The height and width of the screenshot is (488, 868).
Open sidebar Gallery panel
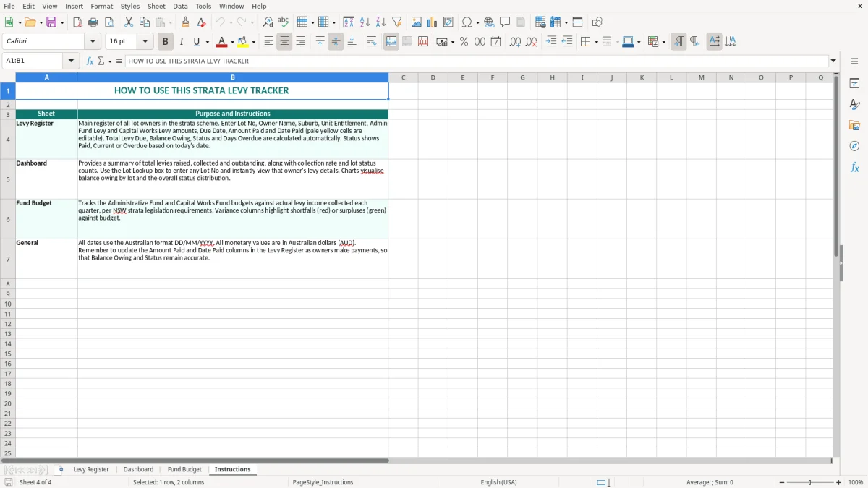[854, 125]
